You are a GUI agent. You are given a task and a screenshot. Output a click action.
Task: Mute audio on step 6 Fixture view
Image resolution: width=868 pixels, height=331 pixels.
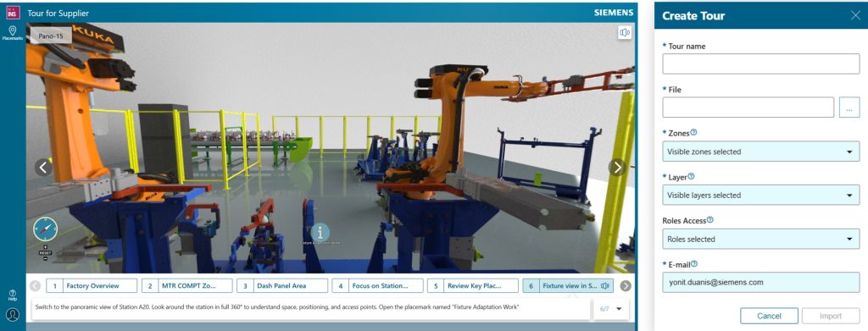pyautogui.click(x=605, y=285)
